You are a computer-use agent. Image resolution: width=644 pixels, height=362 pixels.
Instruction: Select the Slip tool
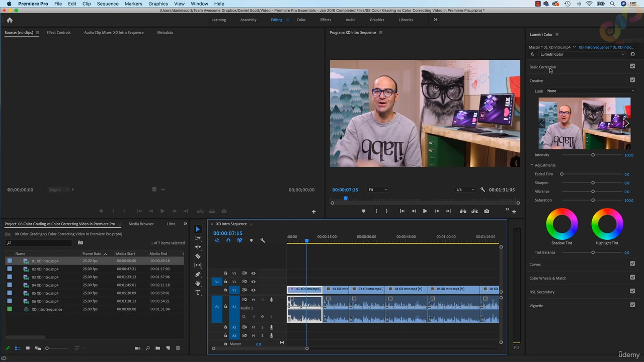click(198, 265)
